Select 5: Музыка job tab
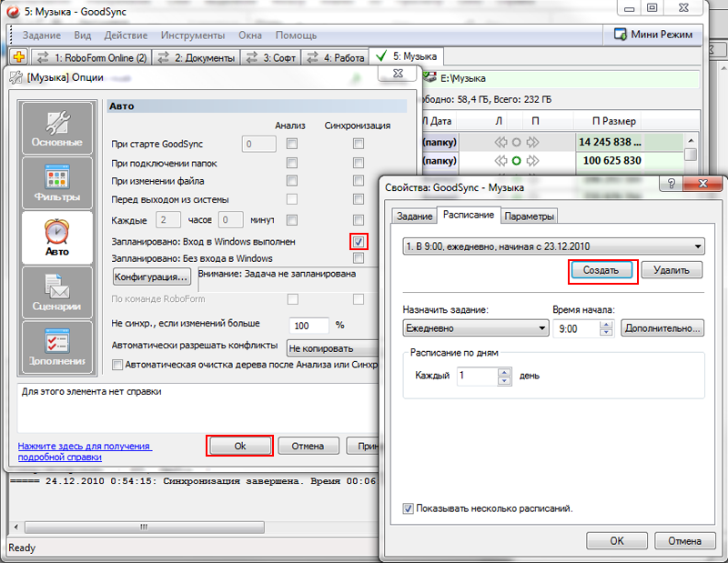This screenshot has height=563, width=728. pos(406,56)
